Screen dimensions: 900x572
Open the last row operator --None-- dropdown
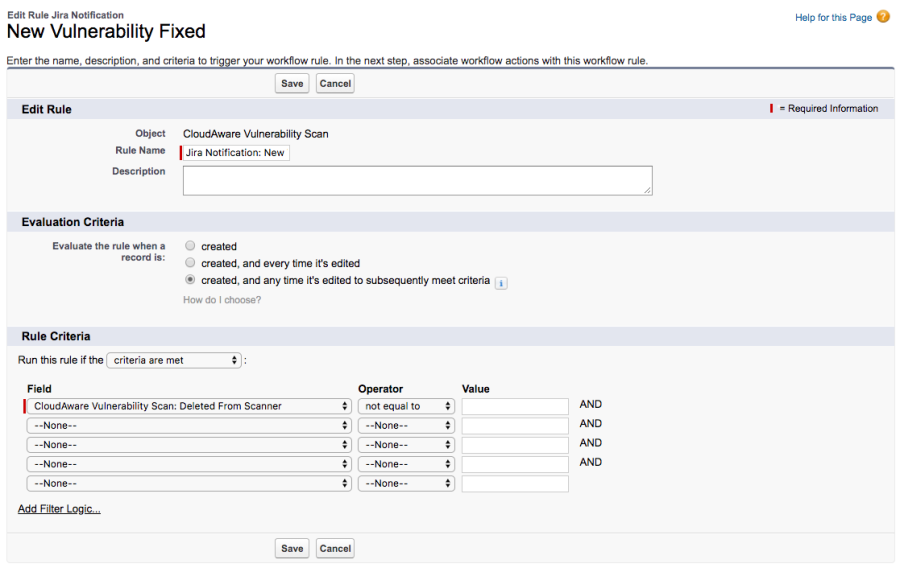pyautogui.click(x=406, y=484)
